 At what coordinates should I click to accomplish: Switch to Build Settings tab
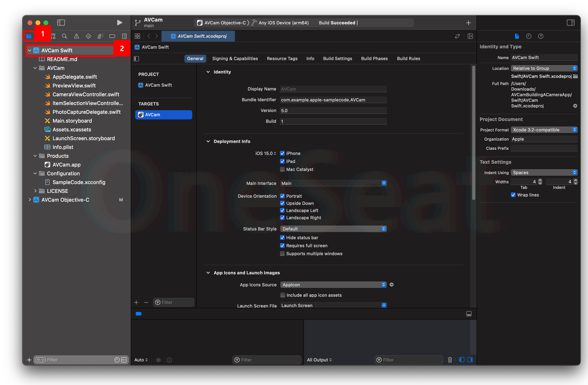tap(337, 59)
